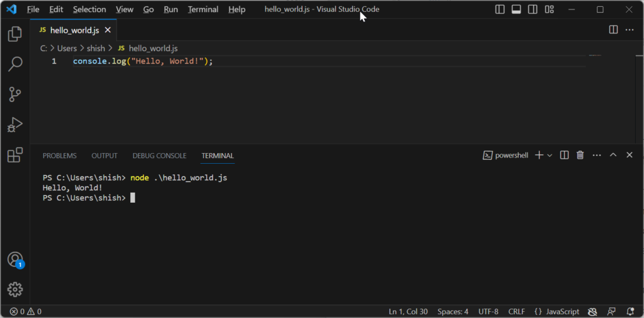Close the hello_world.js editor tab

click(108, 30)
